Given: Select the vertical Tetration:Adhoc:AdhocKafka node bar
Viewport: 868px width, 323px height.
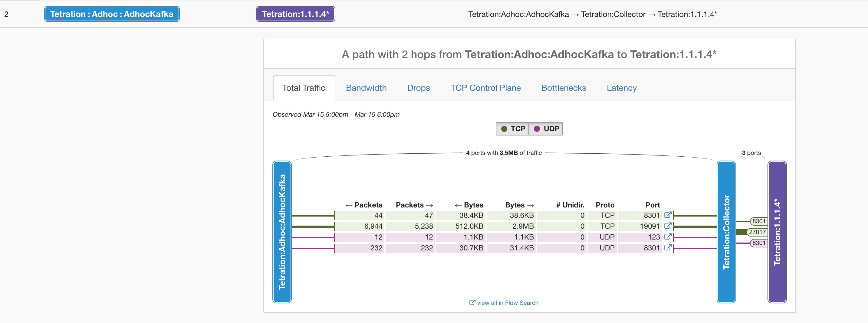Looking at the screenshot, I should click(x=282, y=232).
